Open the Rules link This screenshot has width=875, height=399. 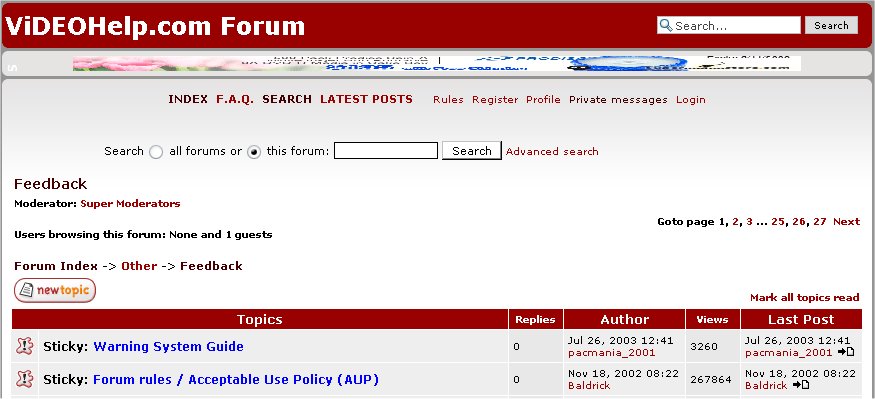(x=448, y=100)
